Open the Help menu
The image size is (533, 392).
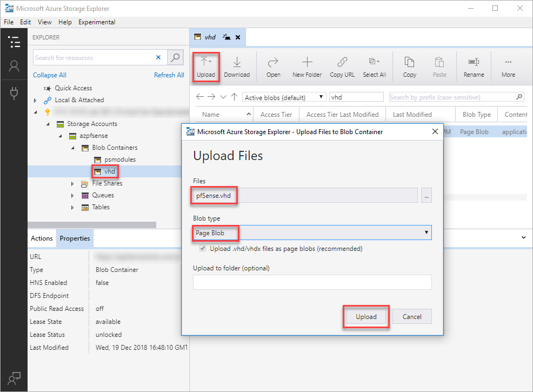[x=65, y=22]
